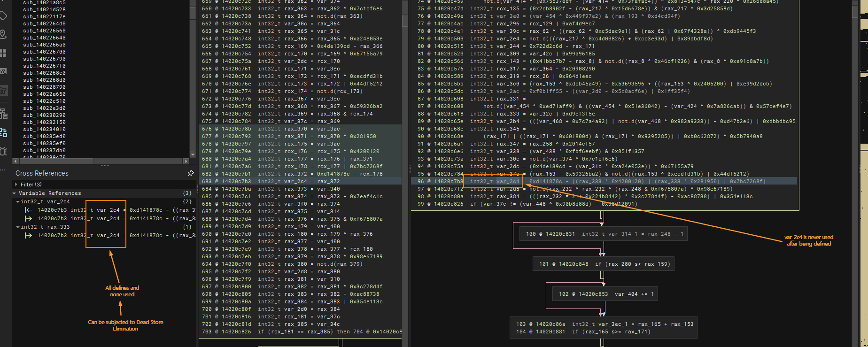
Task: Click the function list down scroll arrow
Action: (x=193, y=154)
